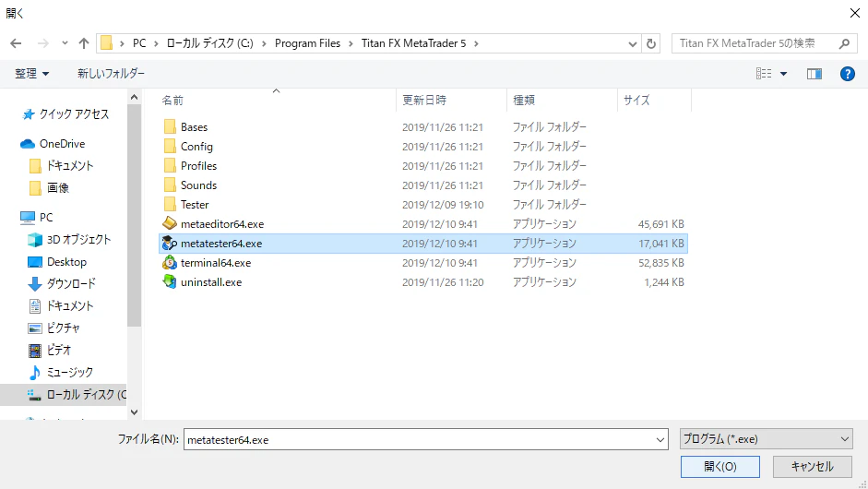Click the view layout icon
The height and width of the screenshot is (489, 868).
click(764, 74)
